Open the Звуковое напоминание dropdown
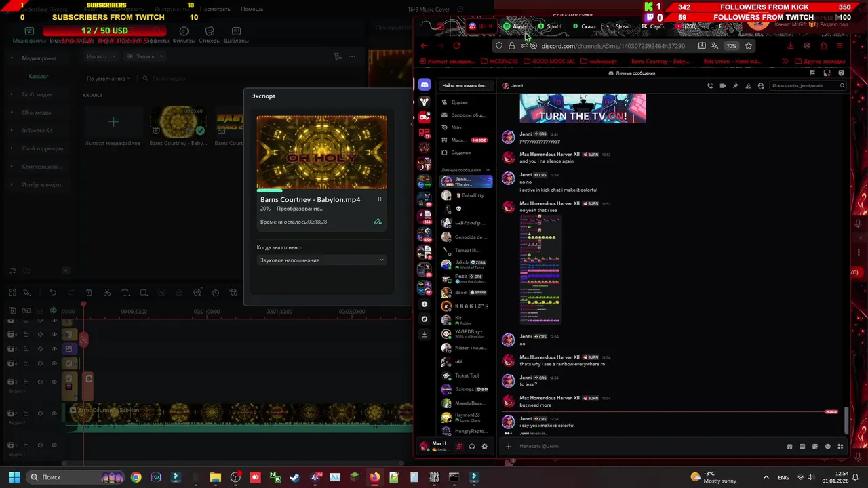 pyautogui.click(x=322, y=260)
